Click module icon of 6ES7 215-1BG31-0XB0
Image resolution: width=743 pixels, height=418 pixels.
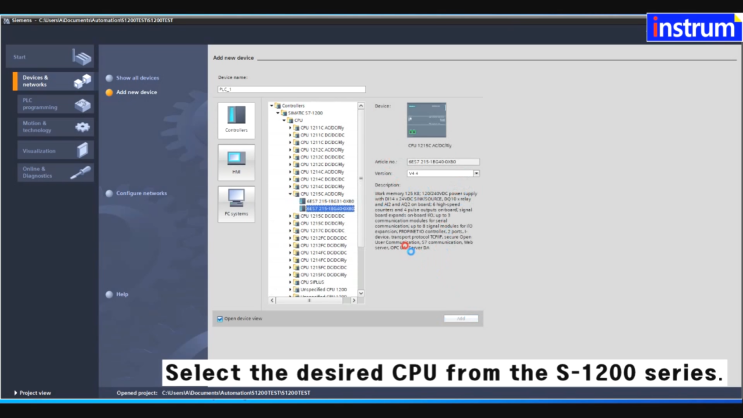point(302,201)
